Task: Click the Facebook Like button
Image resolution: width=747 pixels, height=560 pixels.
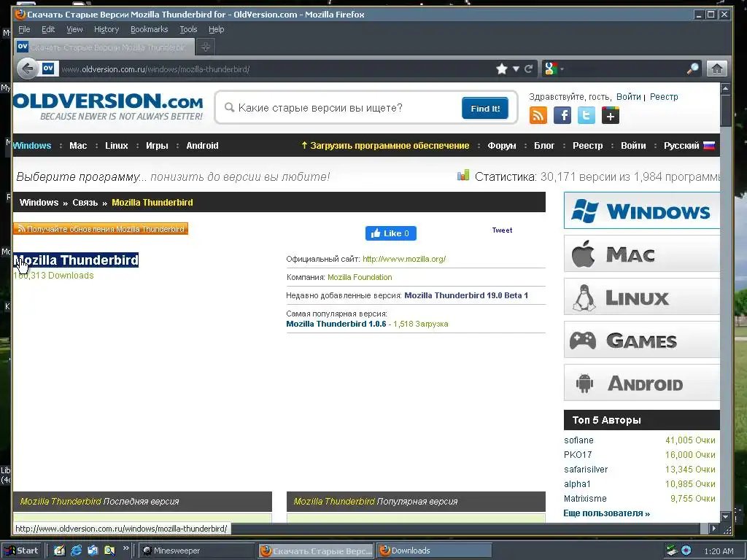Action: [391, 233]
